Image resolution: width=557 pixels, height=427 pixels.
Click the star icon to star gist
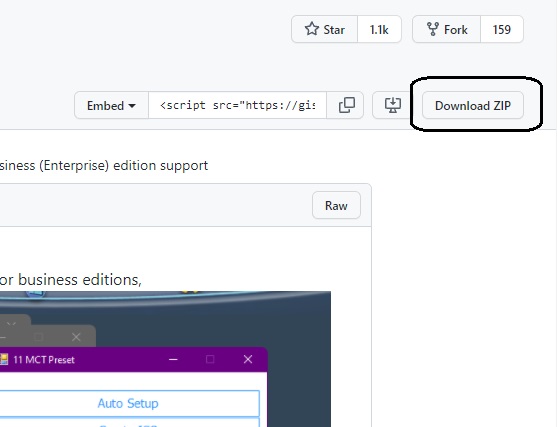312,29
